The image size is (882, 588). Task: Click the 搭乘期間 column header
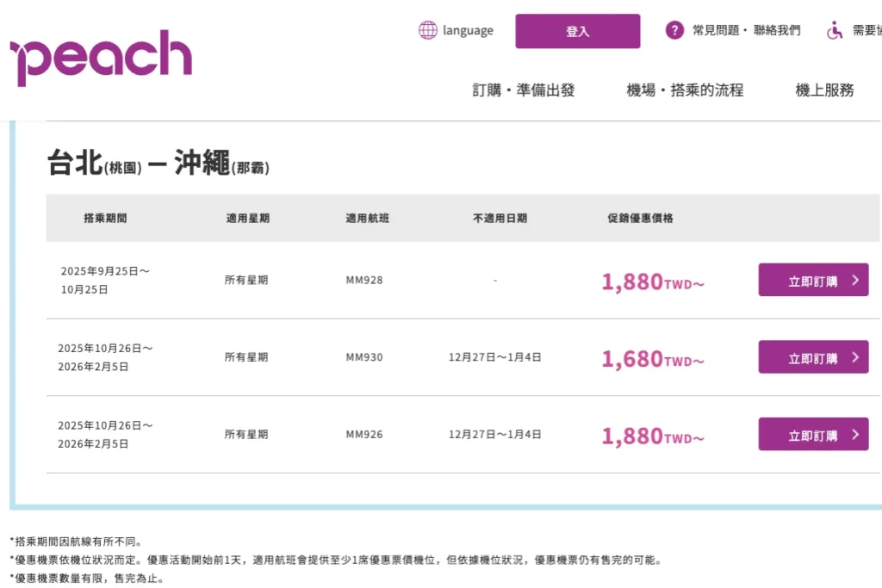(x=105, y=218)
